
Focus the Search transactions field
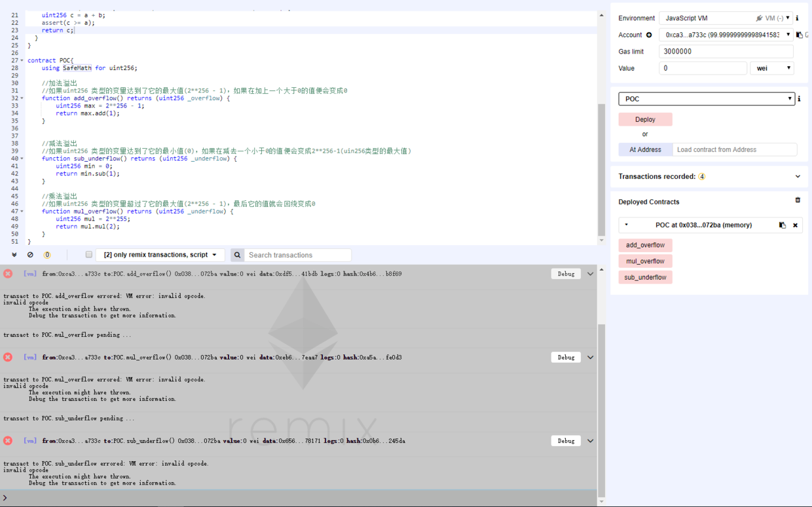click(298, 255)
